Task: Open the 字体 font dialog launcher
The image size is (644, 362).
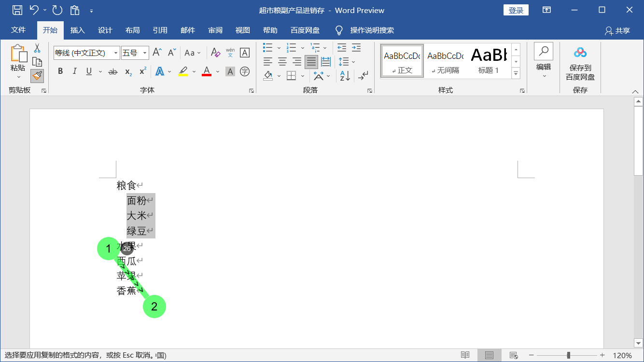Action: pyautogui.click(x=251, y=90)
